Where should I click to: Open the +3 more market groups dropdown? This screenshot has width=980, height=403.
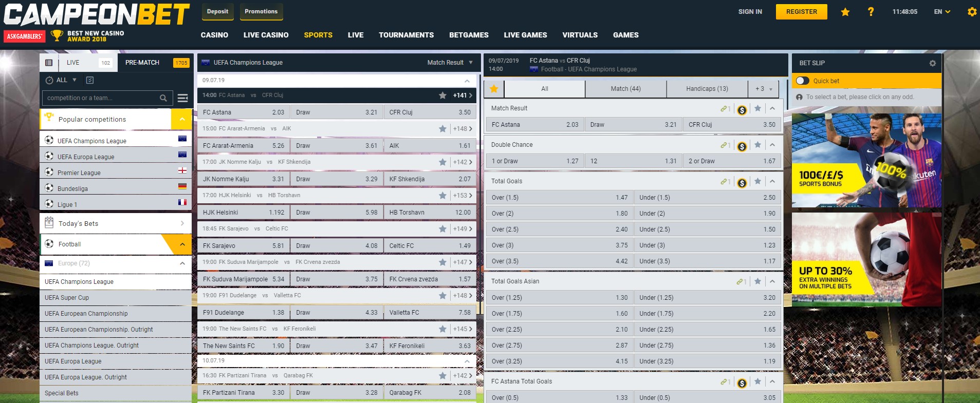coord(764,89)
